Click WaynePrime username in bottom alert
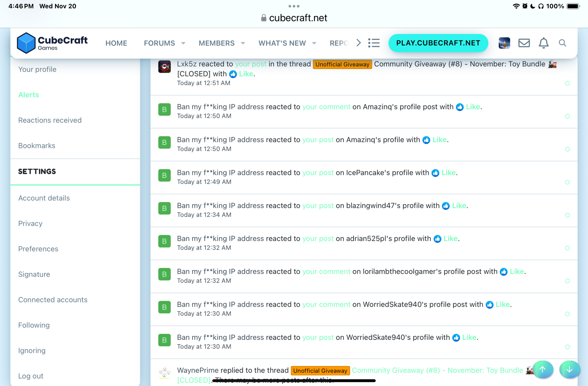Image resolution: width=588 pixels, height=386 pixels. [x=198, y=370]
